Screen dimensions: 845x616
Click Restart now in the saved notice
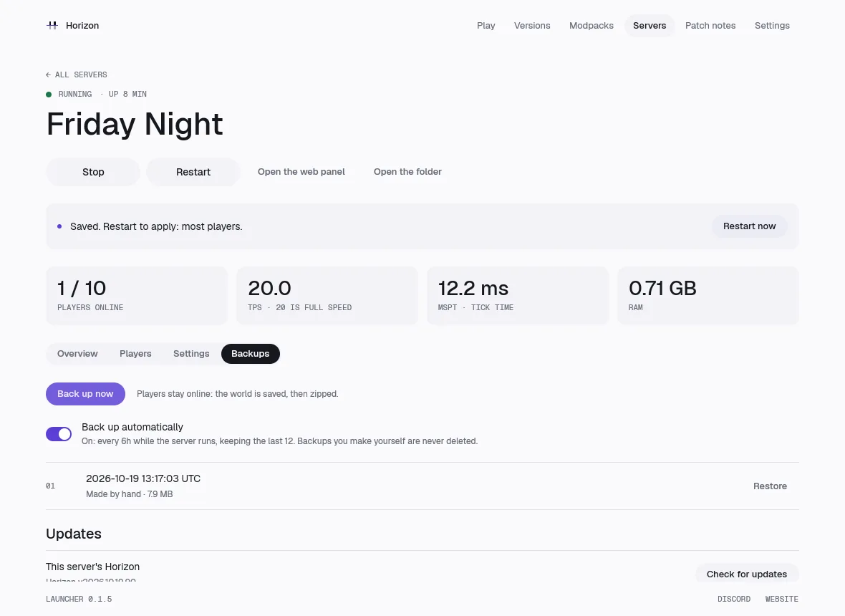[749, 226]
